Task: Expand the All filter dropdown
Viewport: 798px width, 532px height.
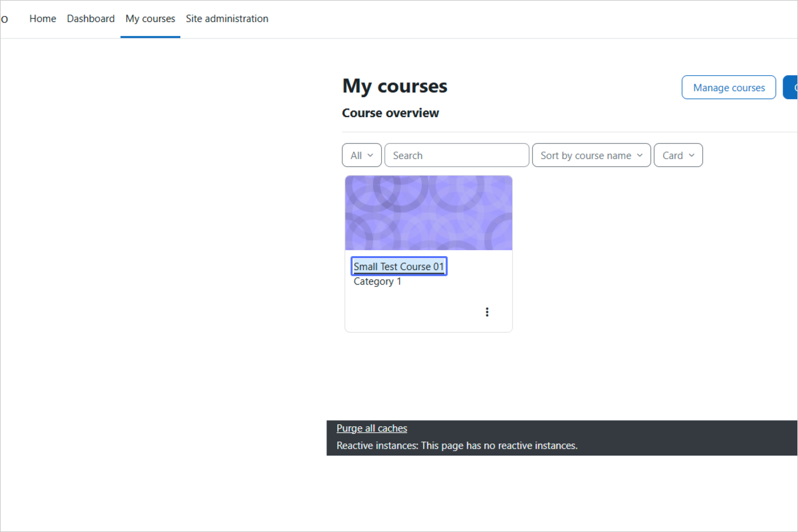Action: pyautogui.click(x=362, y=155)
